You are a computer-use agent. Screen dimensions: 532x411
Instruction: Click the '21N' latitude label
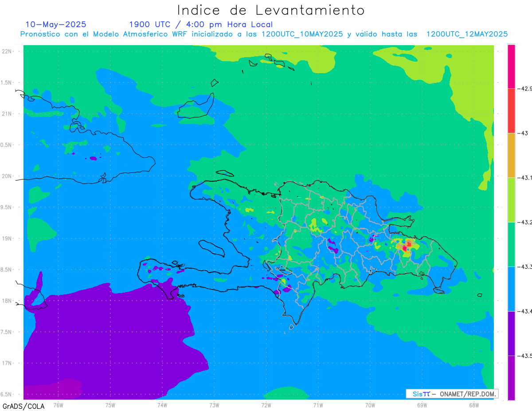(7, 114)
